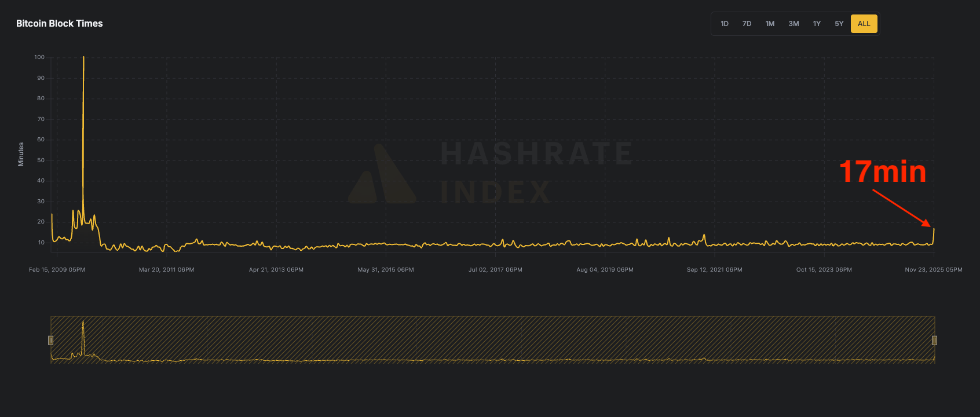980x417 pixels.
Task: Click the Feb 15, 2009 axis label
Action: 57,270
